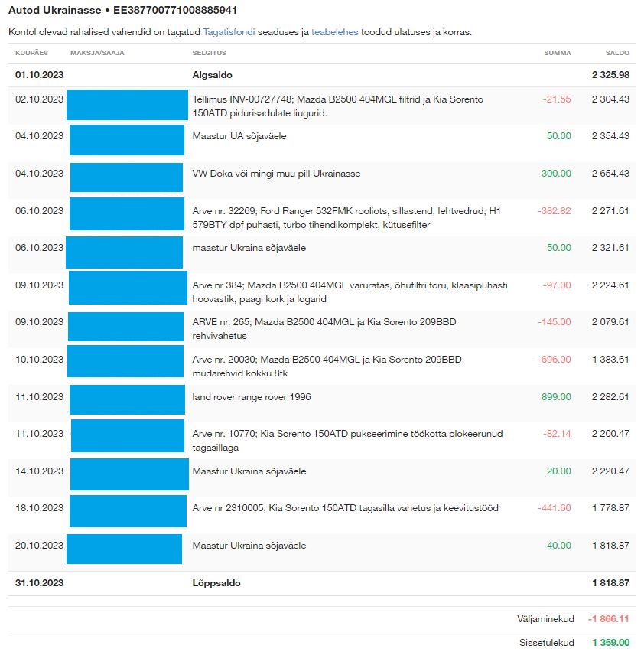Click the Algsaldo opening balance label
Image resolution: width=644 pixels, height=655 pixels.
(x=212, y=75)
